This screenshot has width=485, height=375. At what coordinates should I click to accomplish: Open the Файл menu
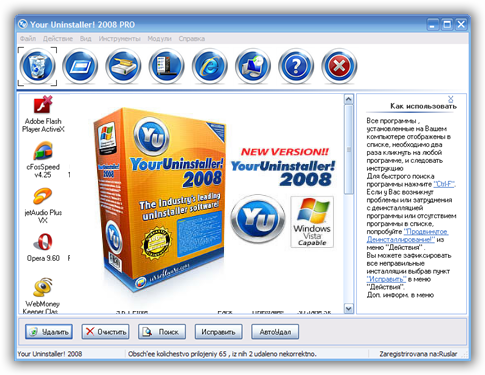coord(28,39)
